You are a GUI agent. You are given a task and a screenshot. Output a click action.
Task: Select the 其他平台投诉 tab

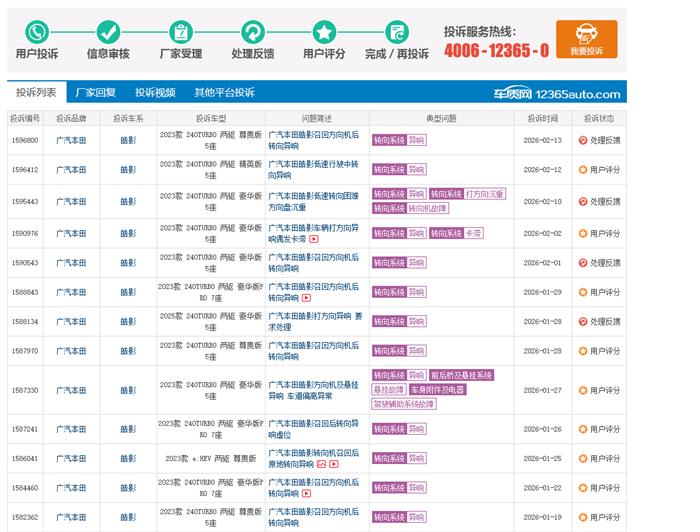tap(224, 92)
